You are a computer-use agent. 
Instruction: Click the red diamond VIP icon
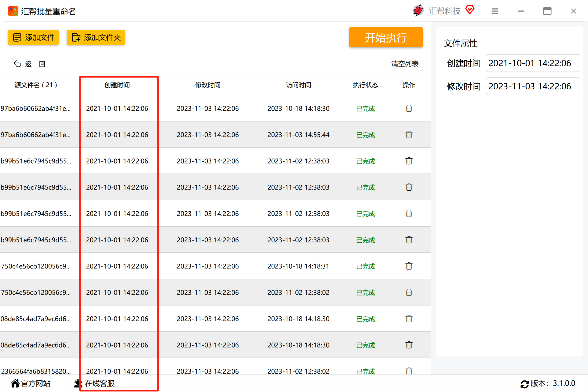tap(470, 10)
